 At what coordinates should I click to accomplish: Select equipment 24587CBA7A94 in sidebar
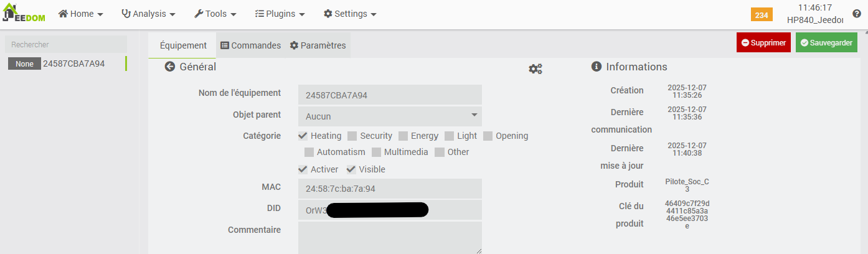pyautogui.click(x=73, y=63)
